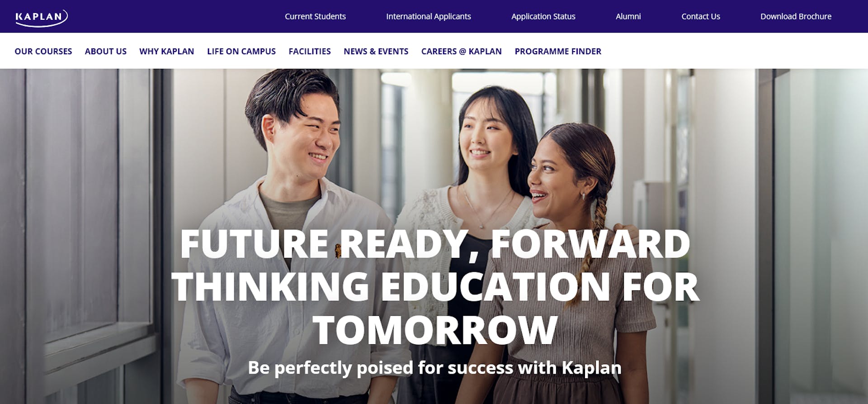This screenshot has height=404, width=868.
Task: Open the Current Students link
Action: [x=315, y=16]
